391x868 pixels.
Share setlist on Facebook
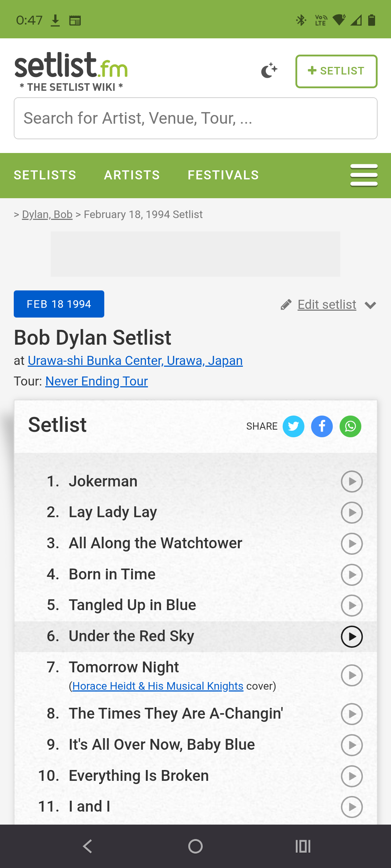[322, 426]
